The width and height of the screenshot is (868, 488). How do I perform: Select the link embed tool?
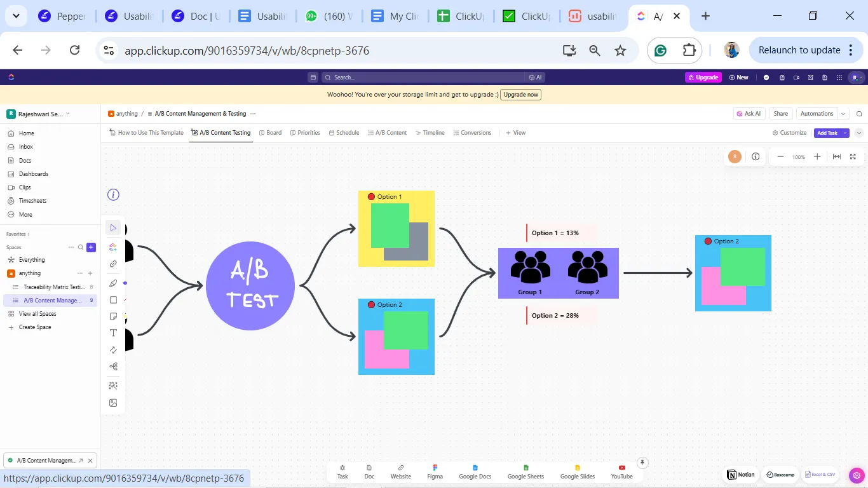[x=113, y=264]
